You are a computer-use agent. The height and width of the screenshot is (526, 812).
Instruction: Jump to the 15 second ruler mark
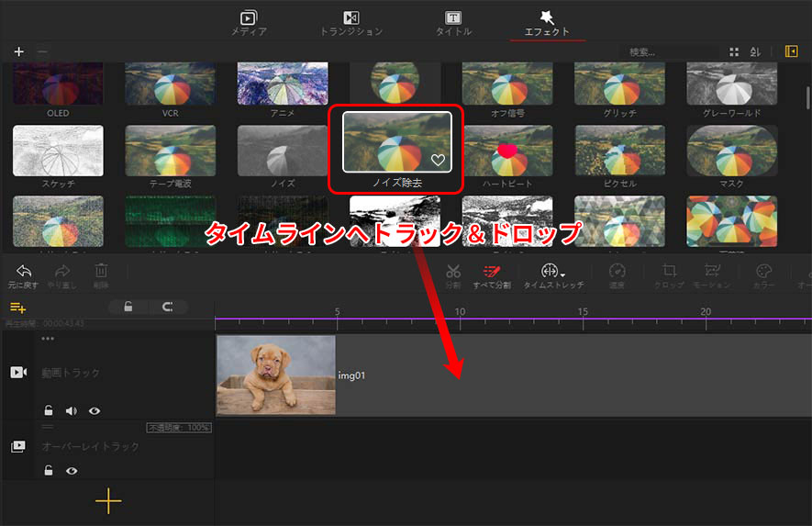click(583, 312)
